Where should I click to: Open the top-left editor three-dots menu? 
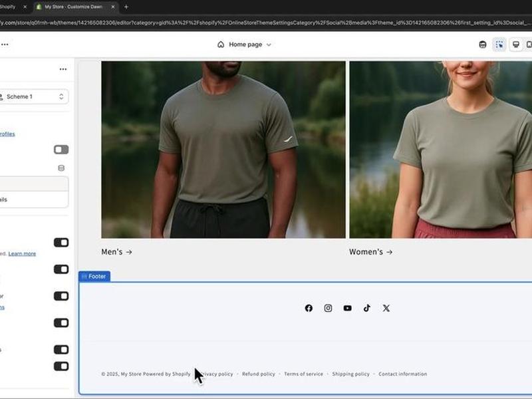click(5, 45)
